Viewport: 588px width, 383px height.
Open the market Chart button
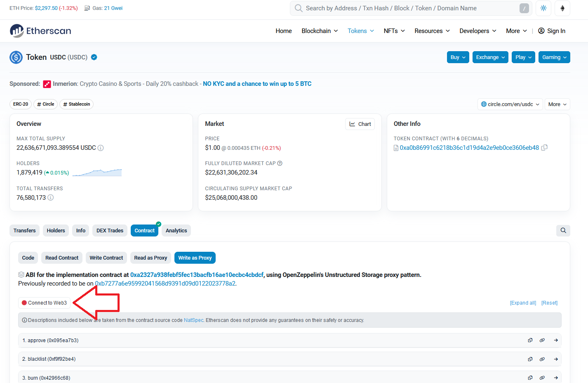point(360,124)
